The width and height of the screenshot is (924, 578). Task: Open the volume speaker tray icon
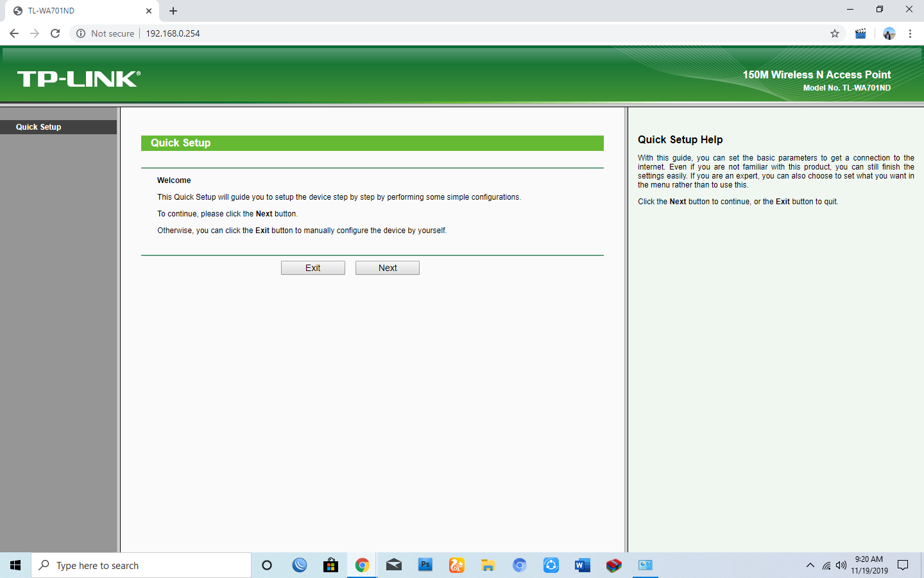click(841, 565)
